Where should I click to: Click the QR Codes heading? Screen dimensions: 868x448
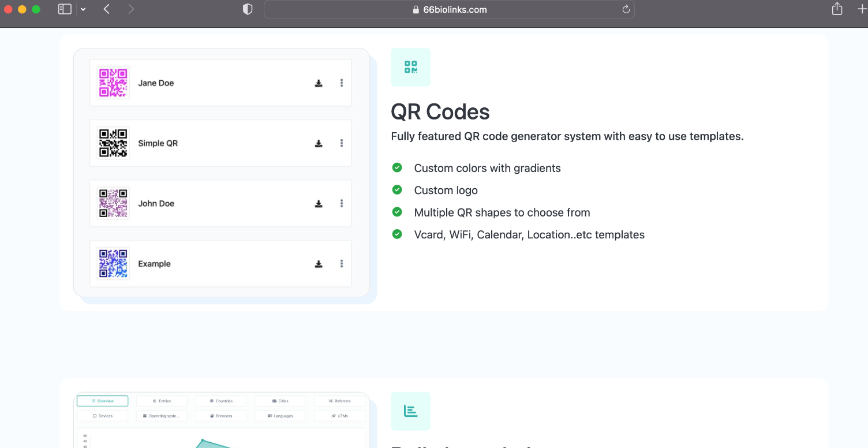(440, 111)
